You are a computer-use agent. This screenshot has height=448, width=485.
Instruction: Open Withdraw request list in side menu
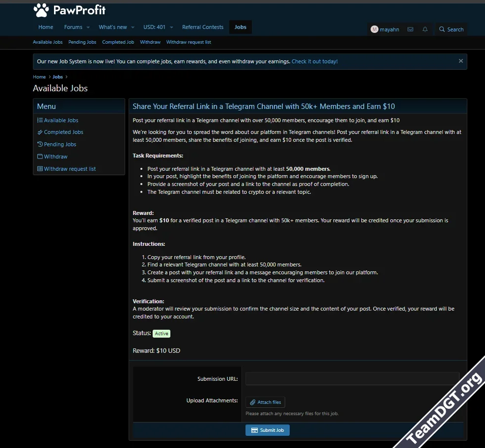(x=70, y=169)
